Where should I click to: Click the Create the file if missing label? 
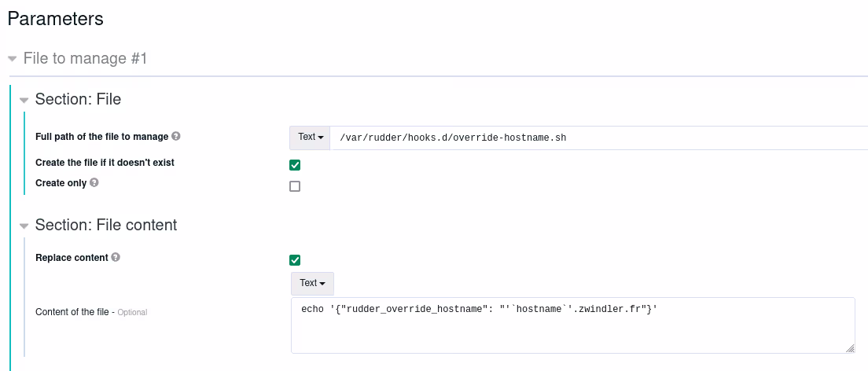[105, 163]
